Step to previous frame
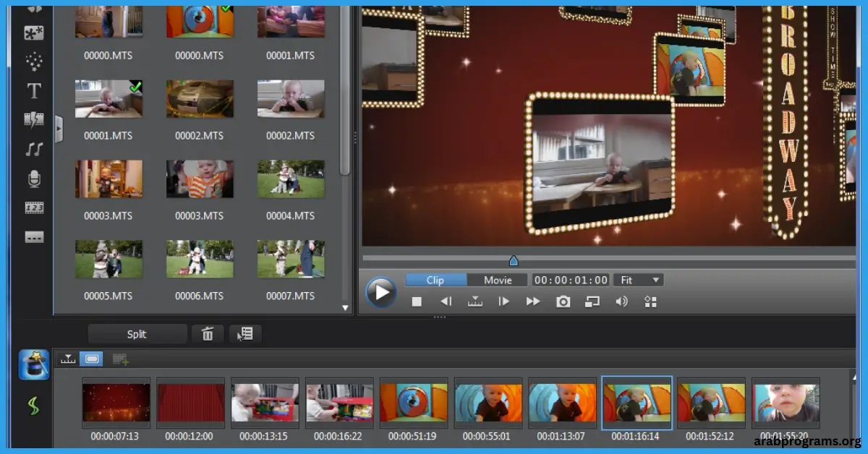Image resolution: width=868 pixels, height=454 pixels. (446, 301)
